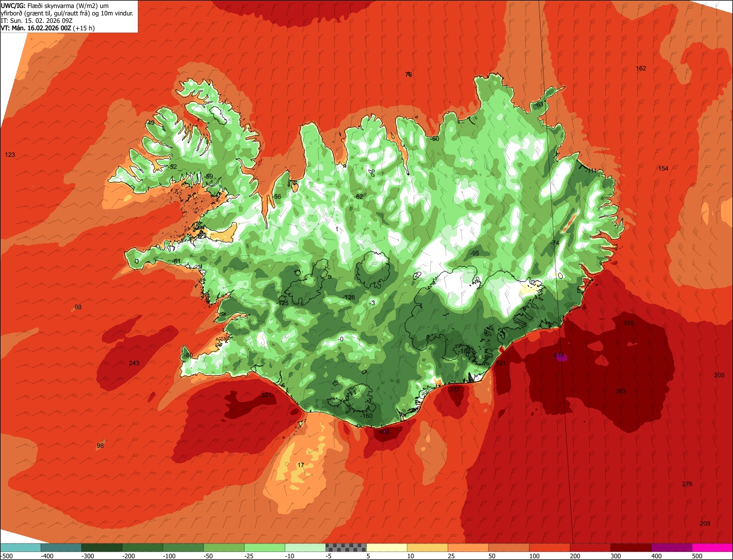This screenshot has width=733, height=560.
Task: Click the map value '128' in central Iceland
Action: click(350, 298)
